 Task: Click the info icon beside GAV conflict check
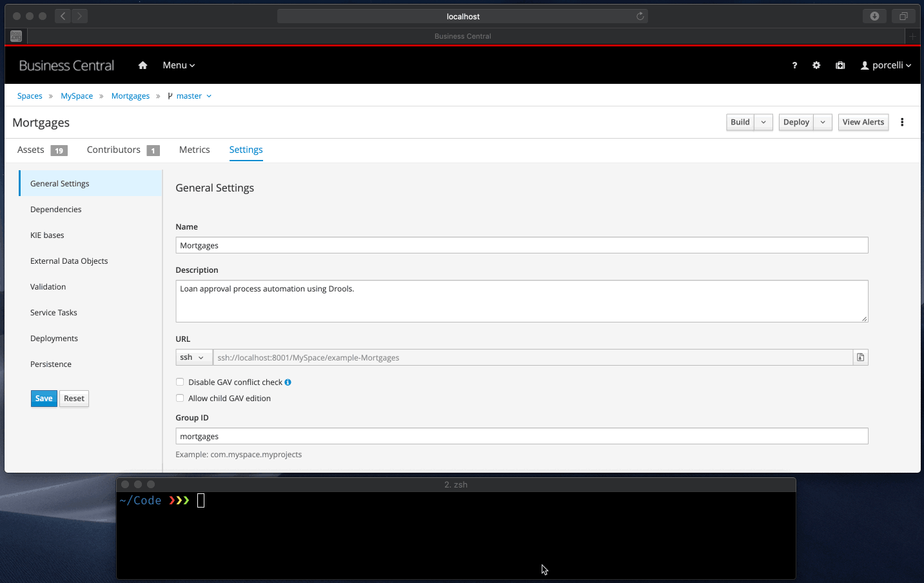pyautogui.click(x=288, y=382)
